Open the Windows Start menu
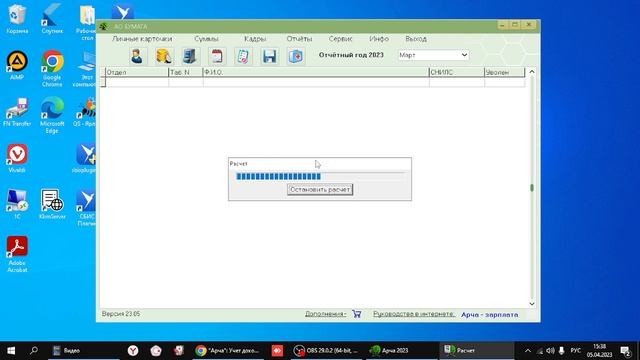The image size is (640, 360). tap(11, 351)
